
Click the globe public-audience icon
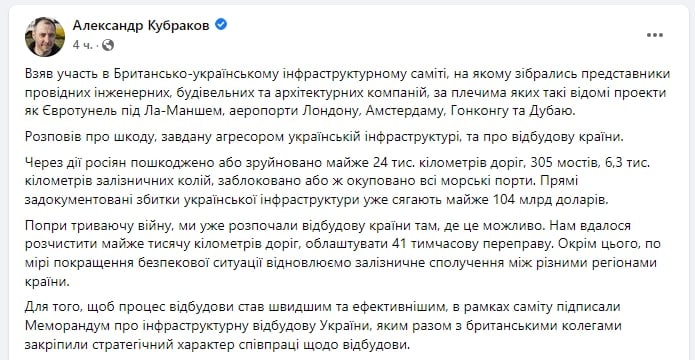[108, 45]
